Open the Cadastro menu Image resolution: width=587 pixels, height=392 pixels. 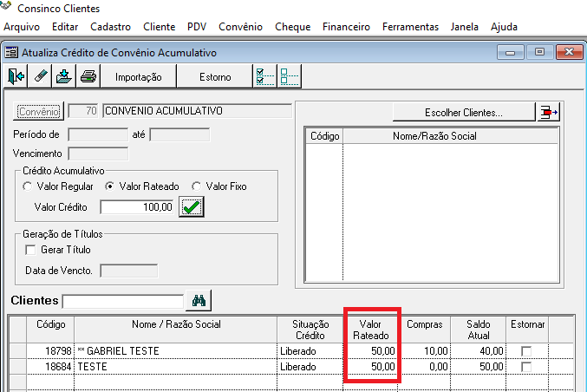pyautogui.click(x=110, y=27)
